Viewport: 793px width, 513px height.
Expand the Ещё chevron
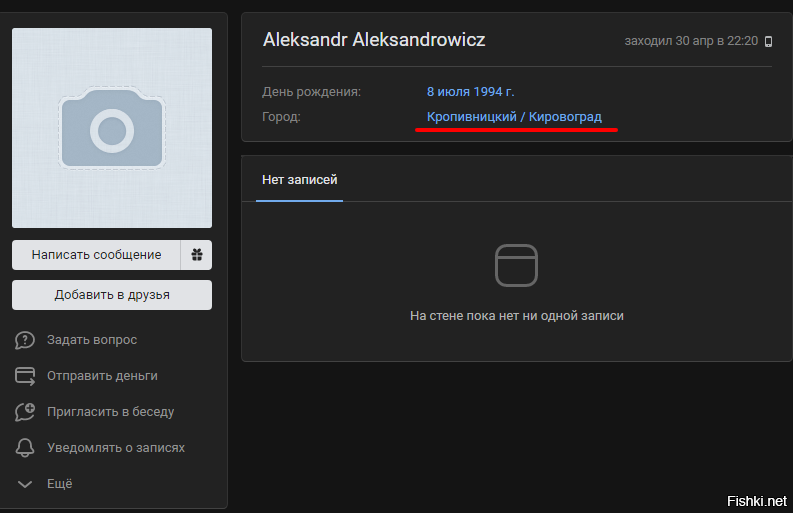coord(25,484)
